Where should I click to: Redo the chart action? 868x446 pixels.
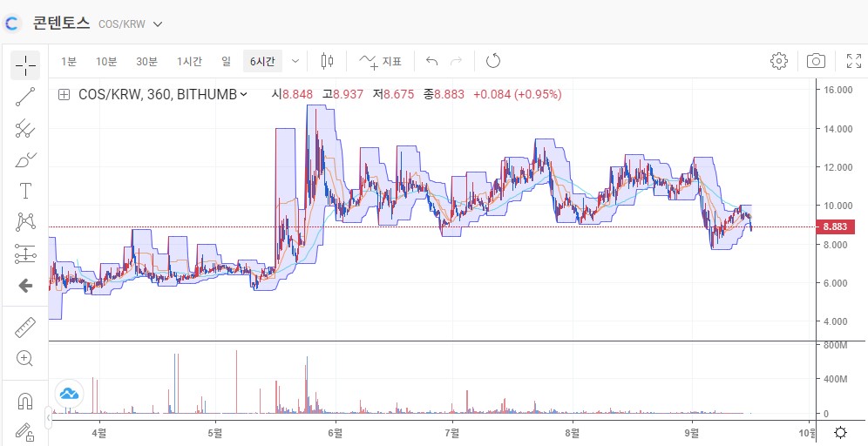pyautogui.click(x=456, y=61)
